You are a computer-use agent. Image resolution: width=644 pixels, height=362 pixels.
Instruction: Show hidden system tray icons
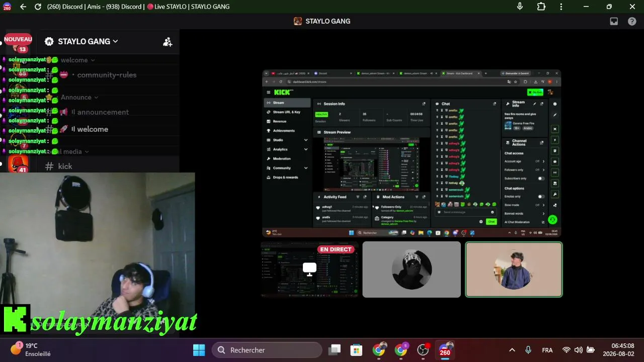click(512, 350)
